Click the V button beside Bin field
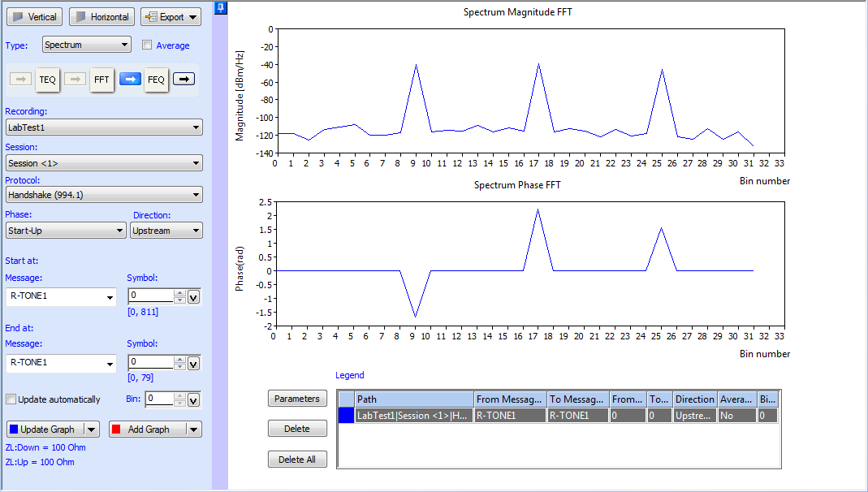The image size is (868, 492). 194,400
